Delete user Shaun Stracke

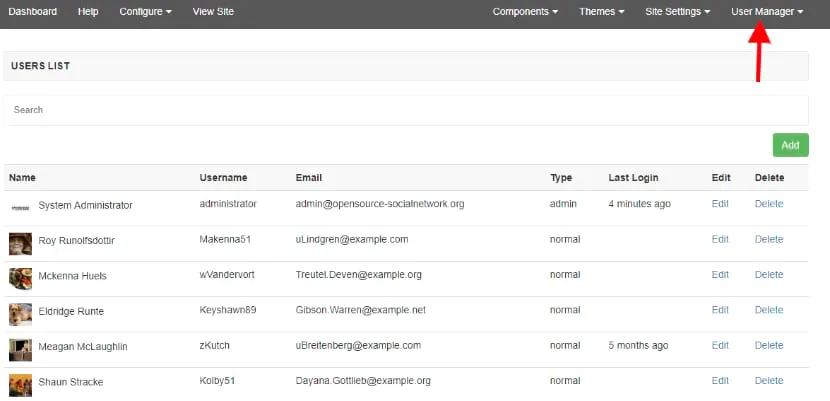[769, 380]
